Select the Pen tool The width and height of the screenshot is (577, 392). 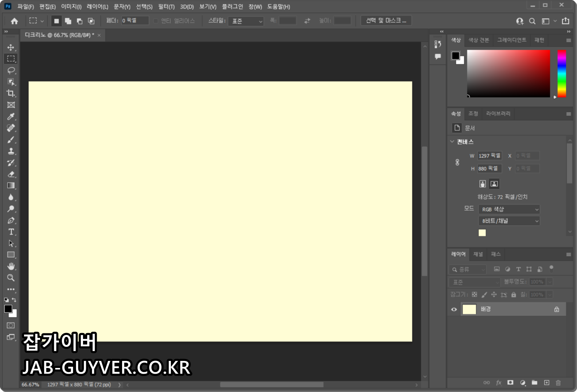11,221
